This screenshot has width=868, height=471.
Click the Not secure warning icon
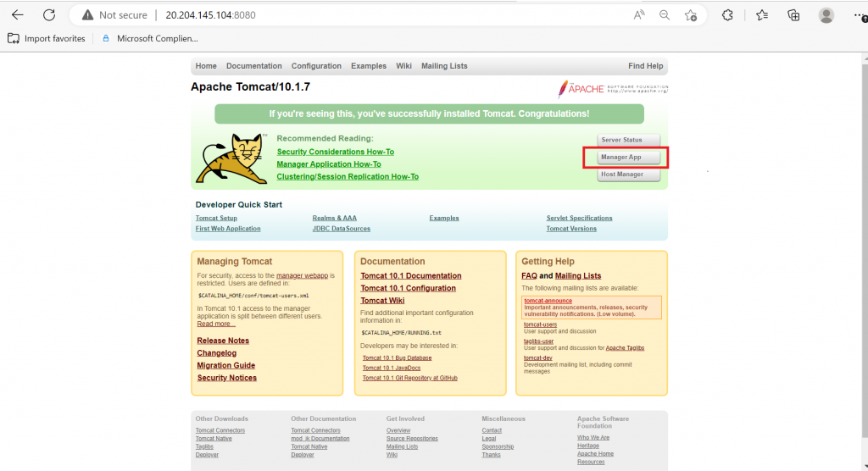[x=87, y=15]
